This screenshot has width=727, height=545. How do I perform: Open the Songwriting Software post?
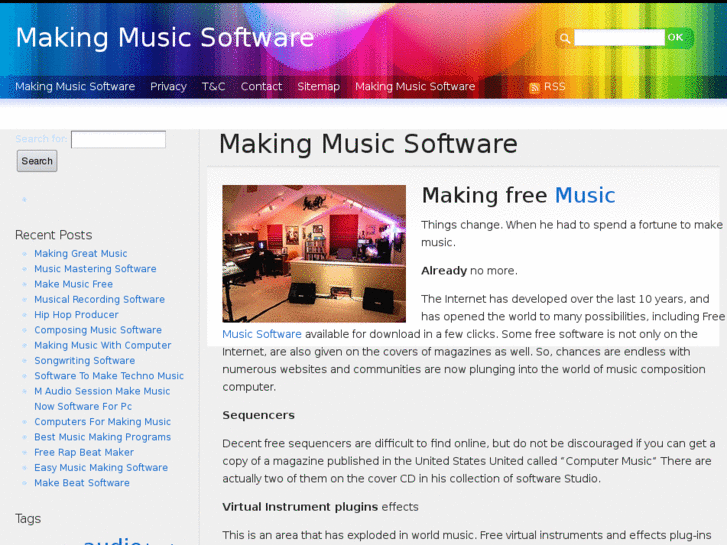(84, 360)
